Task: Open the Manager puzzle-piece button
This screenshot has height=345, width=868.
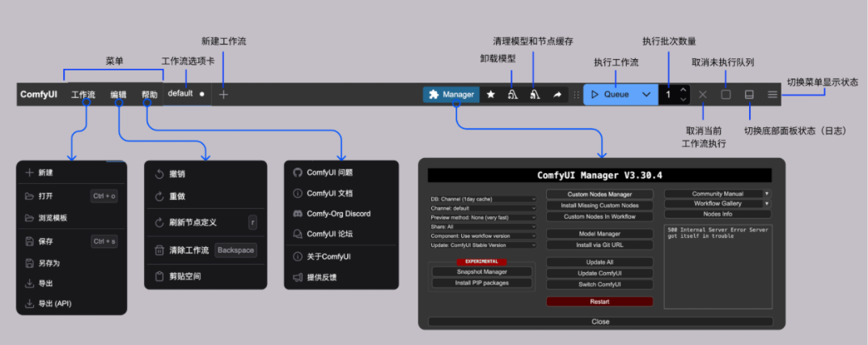Action: (x=451, y=95)
